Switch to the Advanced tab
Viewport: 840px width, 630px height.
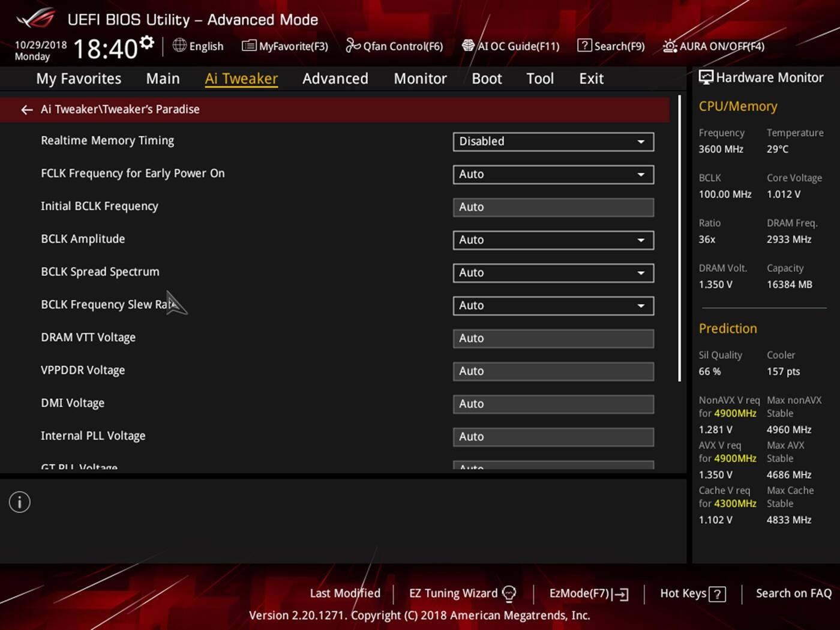point(335,79)
